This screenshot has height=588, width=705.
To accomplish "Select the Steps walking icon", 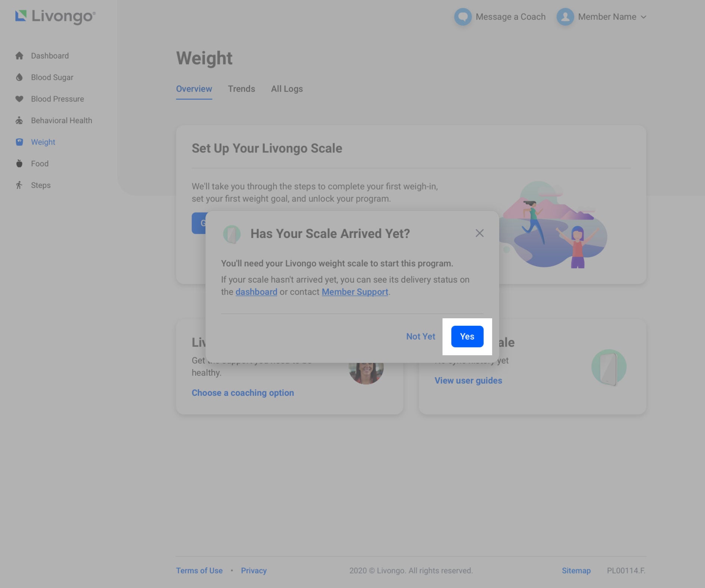I will (x=19, y=185).
